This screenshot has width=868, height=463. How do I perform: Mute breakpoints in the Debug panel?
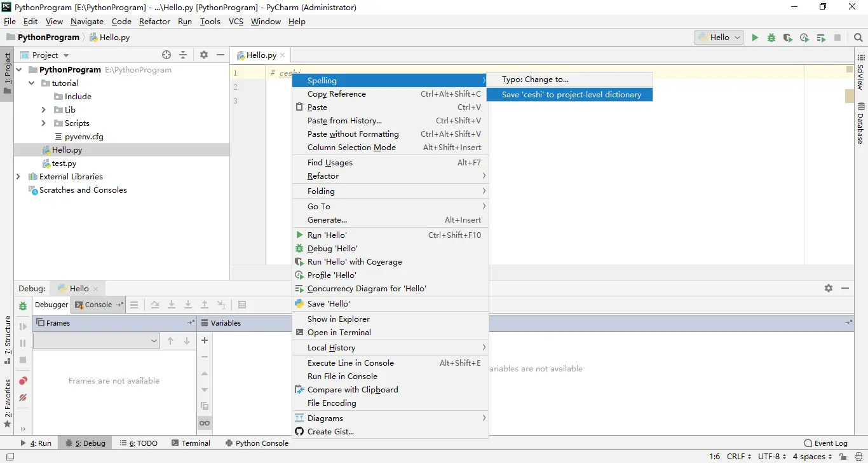click(23, 397)
